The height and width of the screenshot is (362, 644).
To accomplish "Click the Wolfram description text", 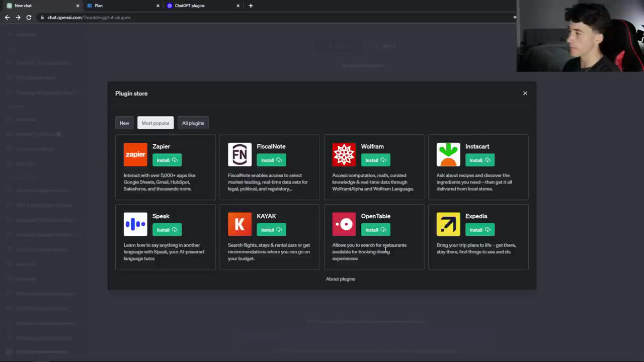I will [x=373, y=182].
